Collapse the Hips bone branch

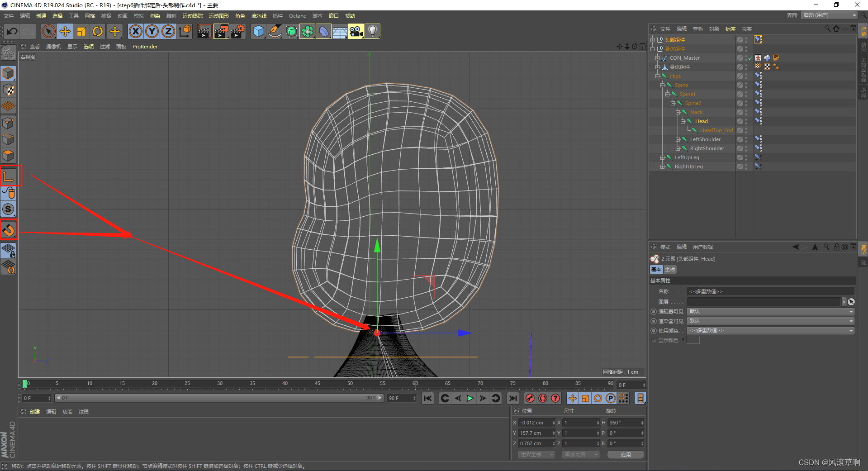[x=658, y=76]
